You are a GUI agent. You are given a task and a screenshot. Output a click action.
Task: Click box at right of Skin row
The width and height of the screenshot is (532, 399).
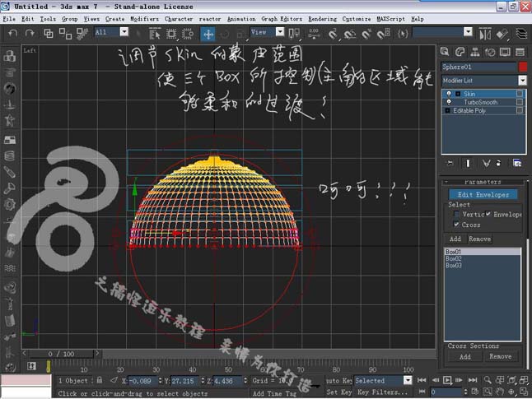click(x=520, y=94)
